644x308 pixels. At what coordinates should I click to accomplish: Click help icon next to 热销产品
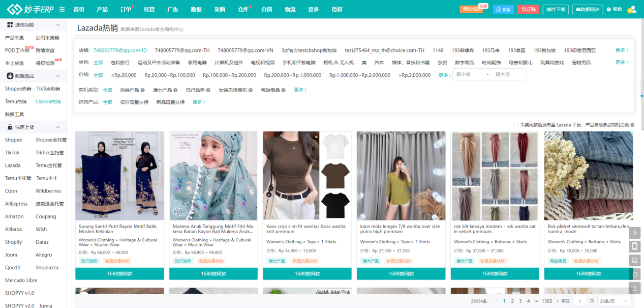(x=143, y=90)
